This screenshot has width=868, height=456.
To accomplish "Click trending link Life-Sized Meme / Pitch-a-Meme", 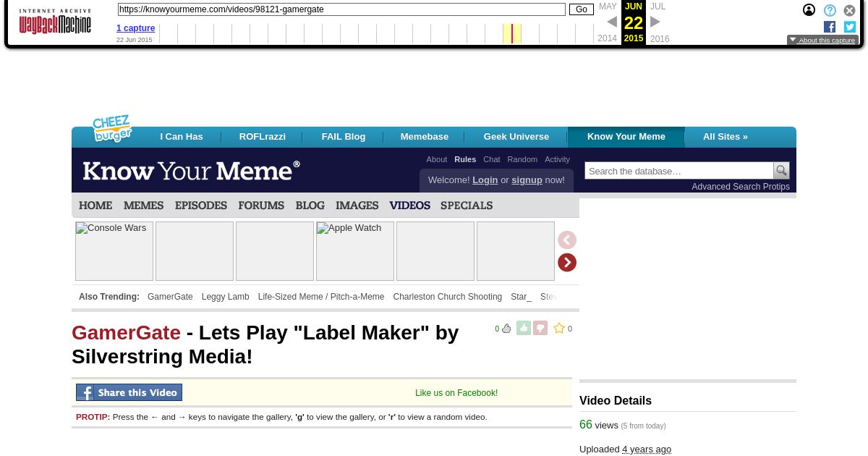I will [x=321, y=297].
